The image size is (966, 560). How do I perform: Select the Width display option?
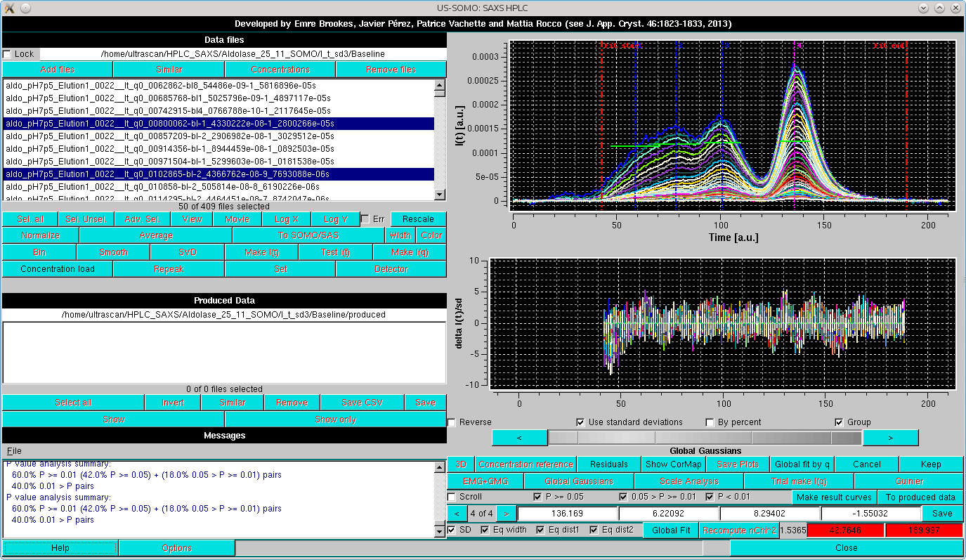pyautogui.click(x=400, y=235)
